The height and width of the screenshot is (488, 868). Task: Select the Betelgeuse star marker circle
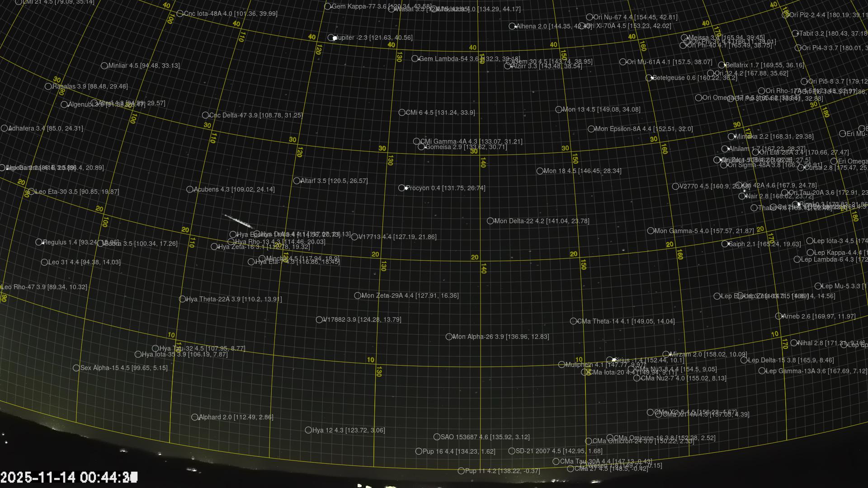click(x=648, y=78)
